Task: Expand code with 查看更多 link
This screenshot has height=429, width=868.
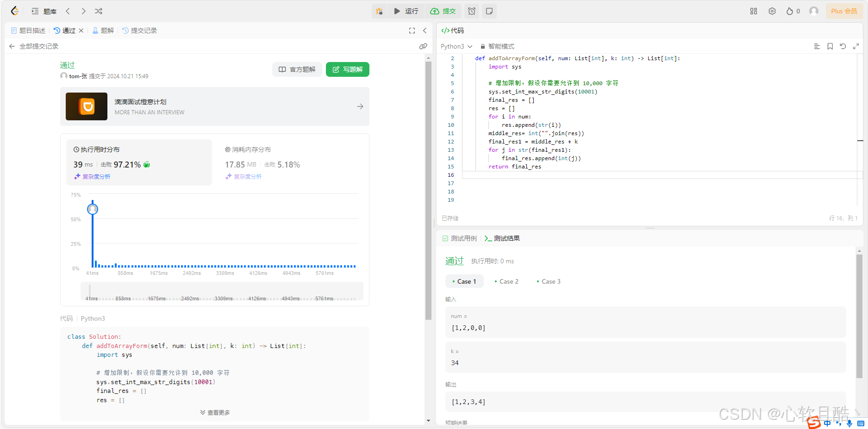Action: [214, 412]
